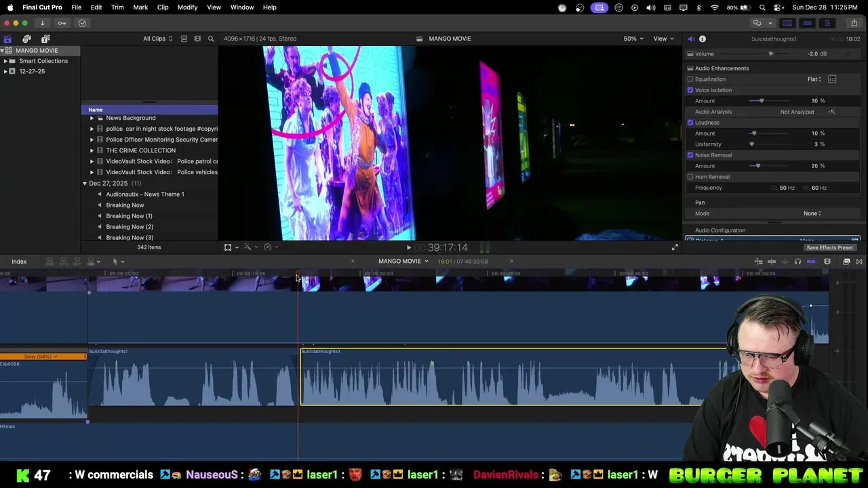Show the Effects browser icon
Viewport: 868px width, 488px height.
pos(846,262)
